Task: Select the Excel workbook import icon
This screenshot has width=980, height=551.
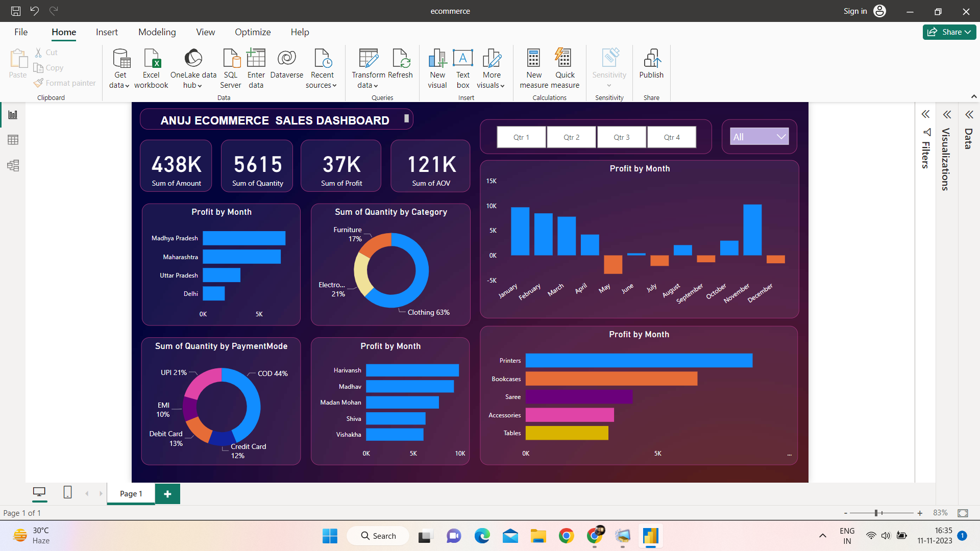Action: tap(151, 66)
